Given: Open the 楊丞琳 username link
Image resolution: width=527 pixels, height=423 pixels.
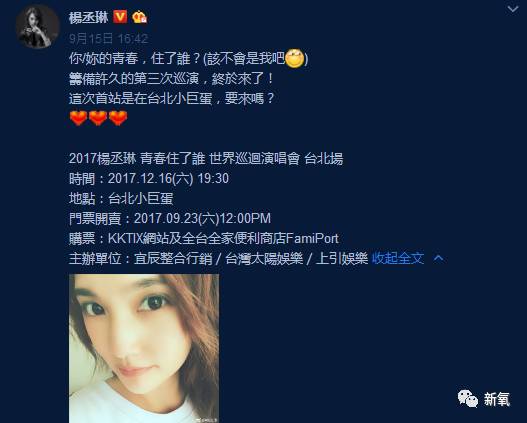Looking at the screenshot, I should pyautogui.click(x=88, y=17).
